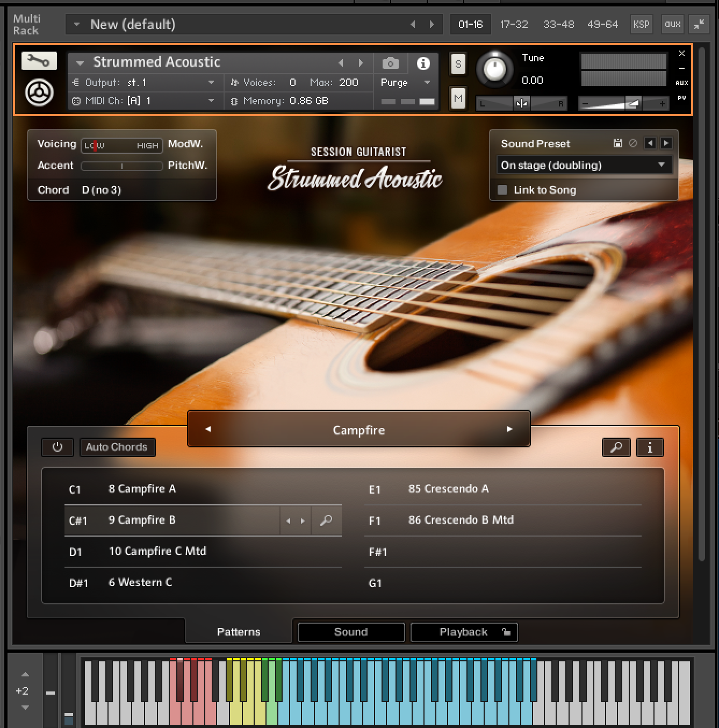Toggle the instrument AUX button
The height and width of the screenshot is (728, 719).
pyautogui.click(x=682, y=83)
